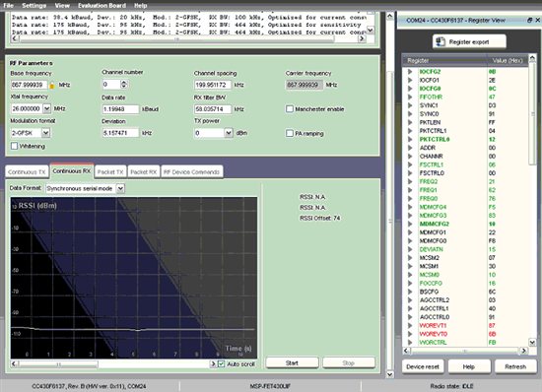Click the RX filter BW input field
Screen dimensions: 542x392
coord(212,109)
